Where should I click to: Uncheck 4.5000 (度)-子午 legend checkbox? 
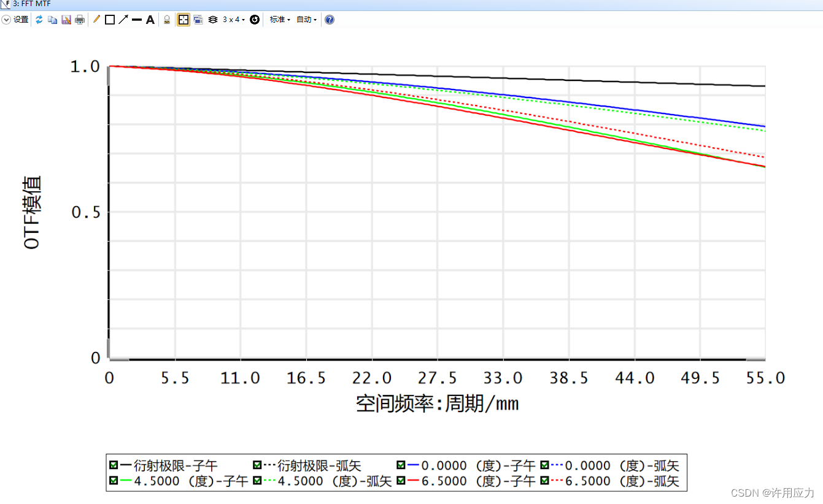click(x=113, y=481)
